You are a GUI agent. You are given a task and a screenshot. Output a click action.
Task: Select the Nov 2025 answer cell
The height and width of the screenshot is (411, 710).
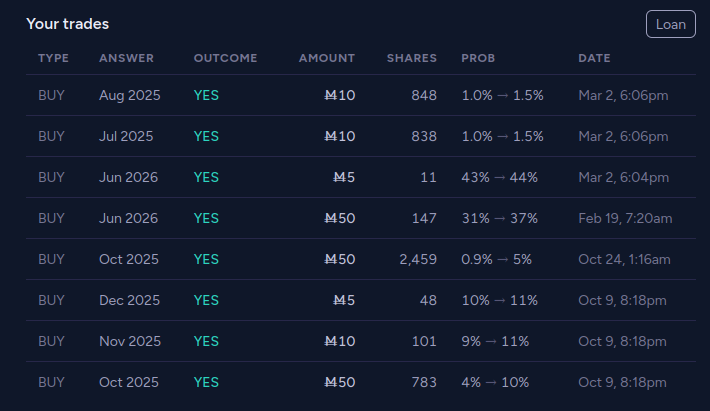tap(129, 341)
